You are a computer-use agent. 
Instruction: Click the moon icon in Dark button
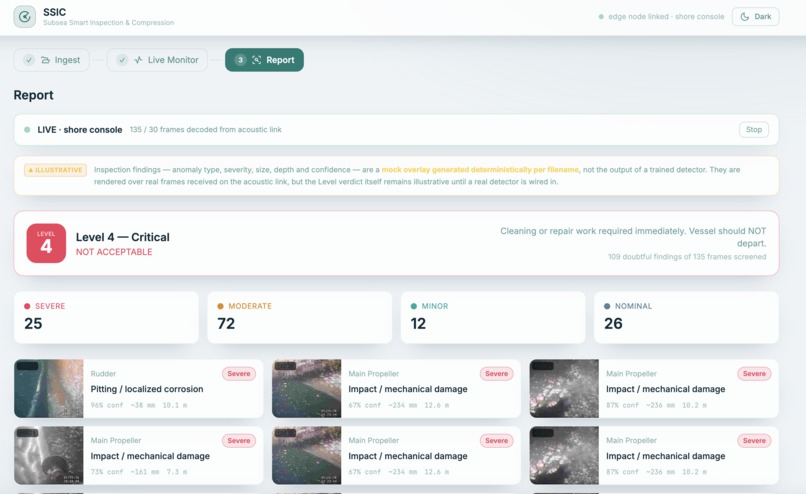[744, 16]
